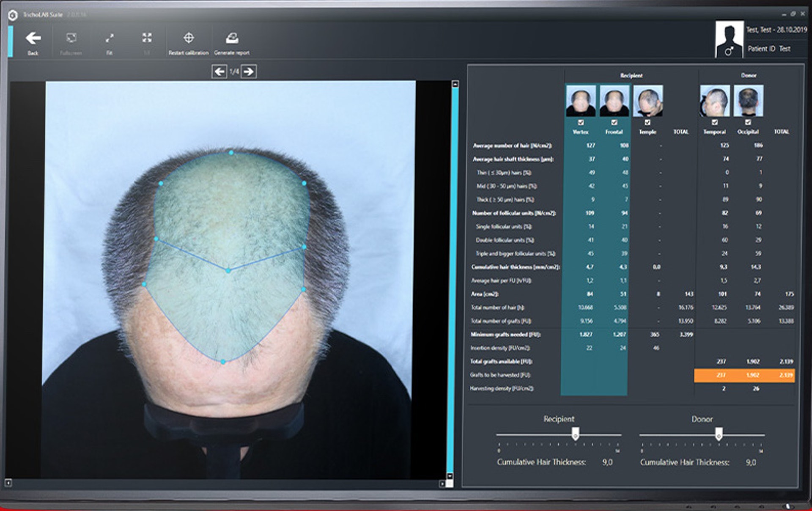This screenshot has width=812, height=511.
Task: Toggle the Temporal donor checkbox
Action: click(x=715, y=122)
